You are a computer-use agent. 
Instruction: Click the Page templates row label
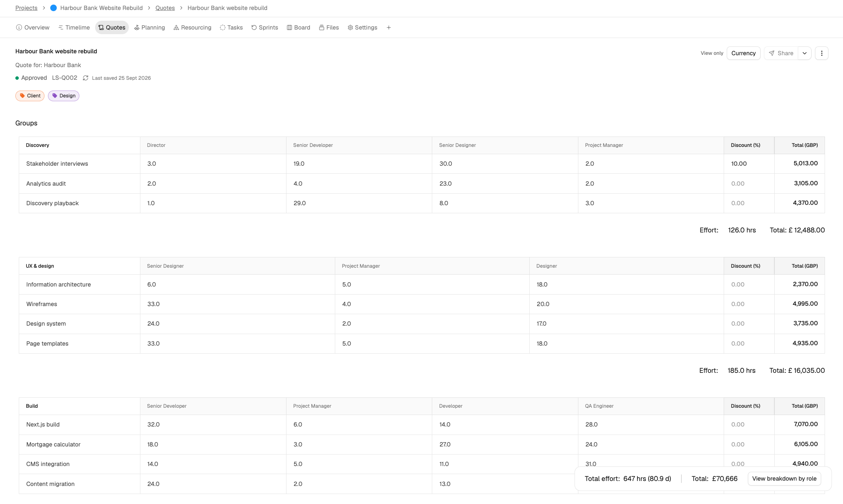(48, 344)
